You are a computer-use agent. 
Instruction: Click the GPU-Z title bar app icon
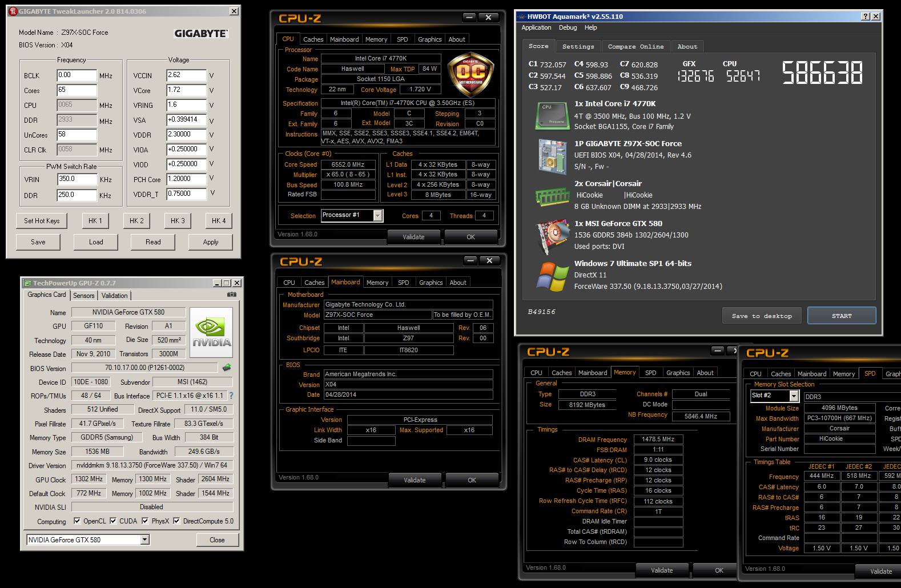tap(27, 283)
